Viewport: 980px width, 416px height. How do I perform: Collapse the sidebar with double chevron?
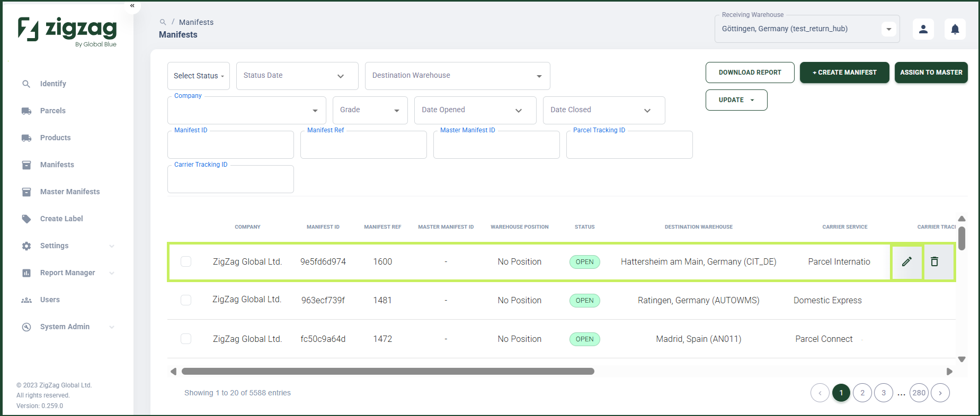coord(132,5)
